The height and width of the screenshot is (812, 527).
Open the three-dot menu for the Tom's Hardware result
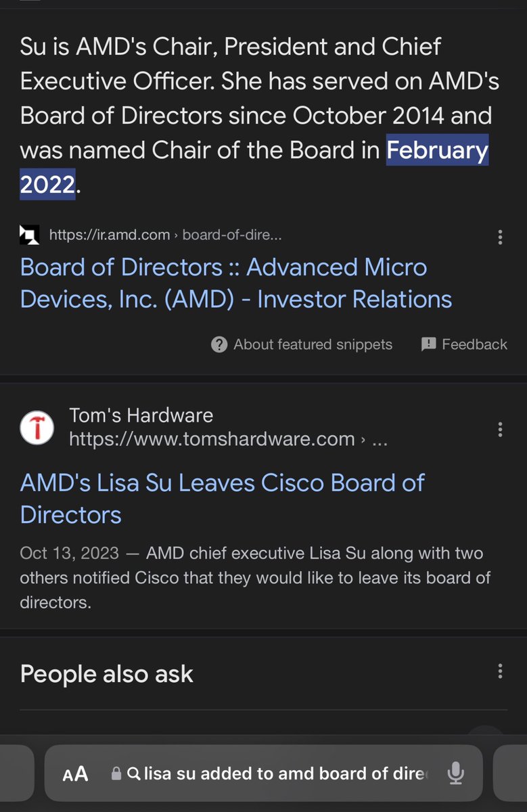(500, 429)
